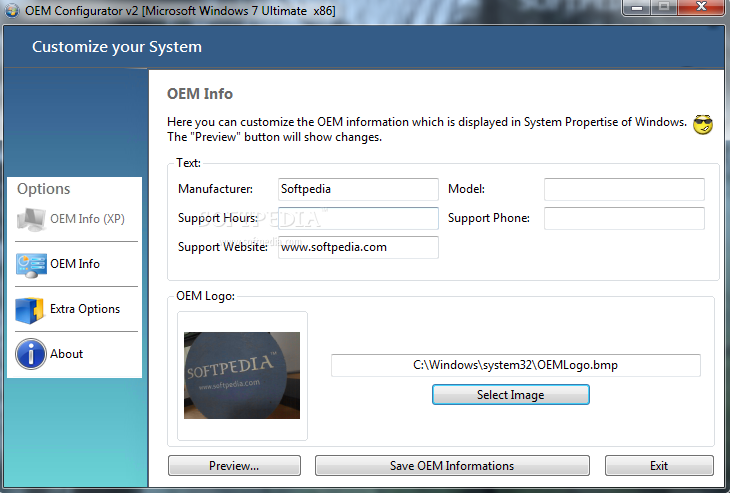Click the Select Image button
The width and height of the screenshot is (730, 493).
click(x=511, y=395)
